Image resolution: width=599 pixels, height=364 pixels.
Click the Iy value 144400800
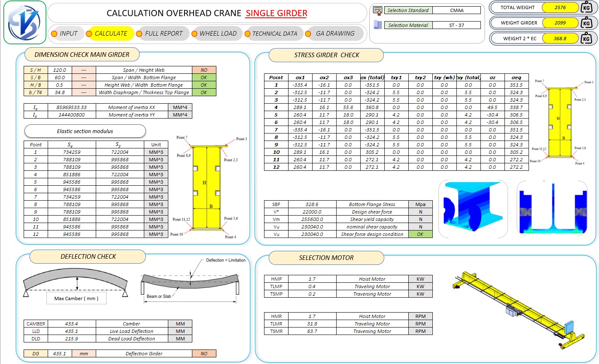click(72, 115)
